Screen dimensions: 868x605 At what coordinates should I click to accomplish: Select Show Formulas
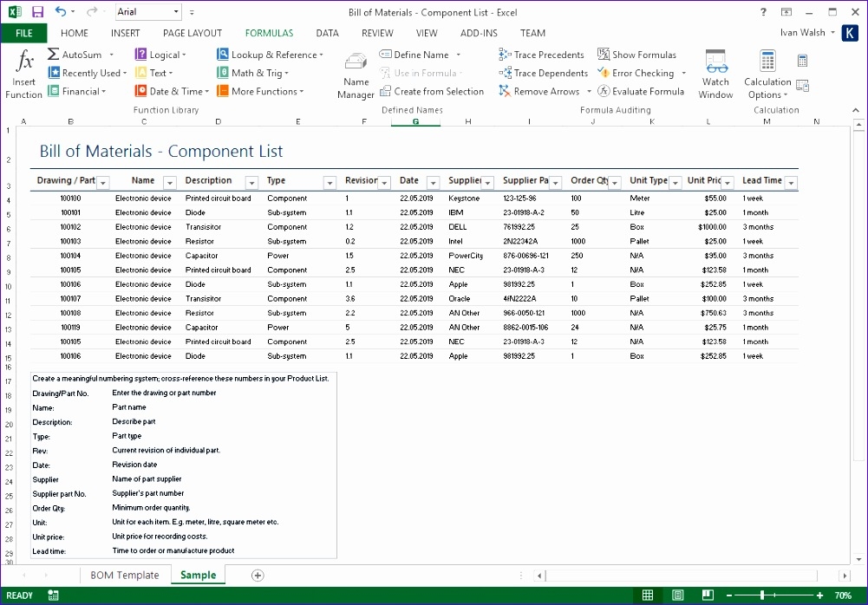(637, 54)
